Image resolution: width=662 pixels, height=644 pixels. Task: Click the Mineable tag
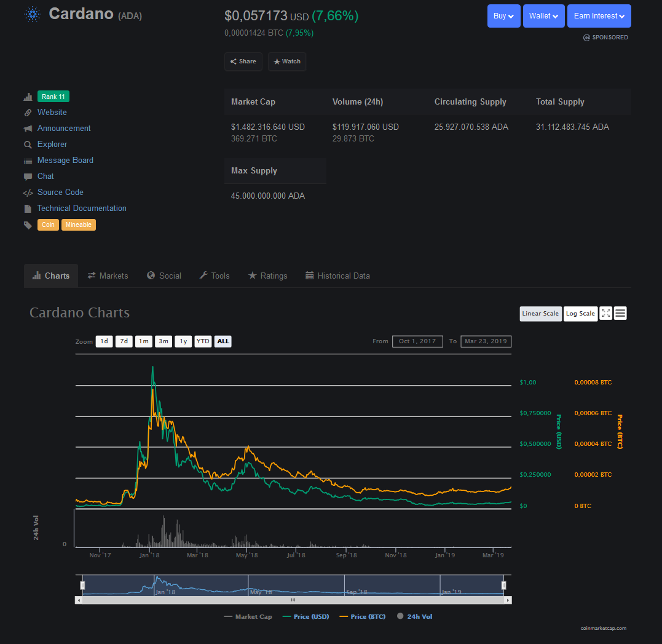pos(79,225)
